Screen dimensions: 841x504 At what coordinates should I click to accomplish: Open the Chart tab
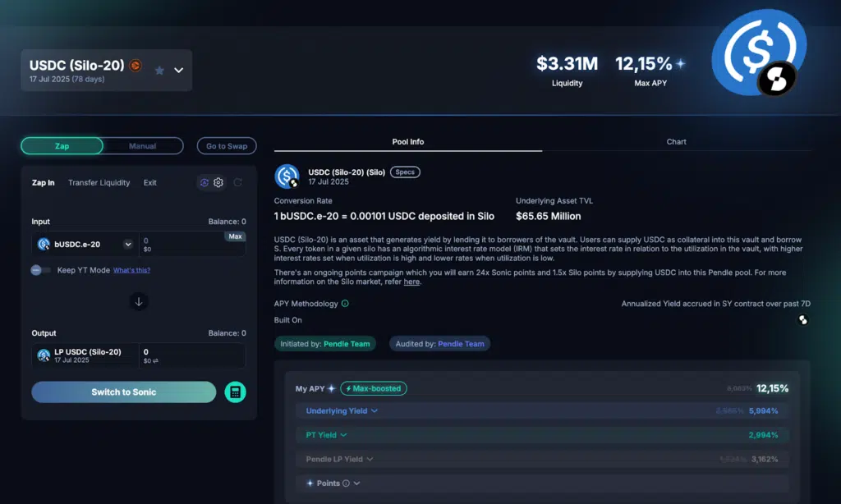[x=676, y=142]
